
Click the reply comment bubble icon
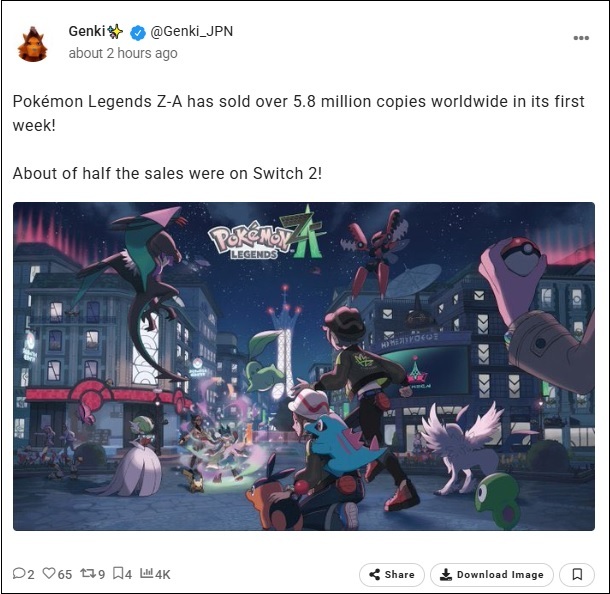[19, 573]
